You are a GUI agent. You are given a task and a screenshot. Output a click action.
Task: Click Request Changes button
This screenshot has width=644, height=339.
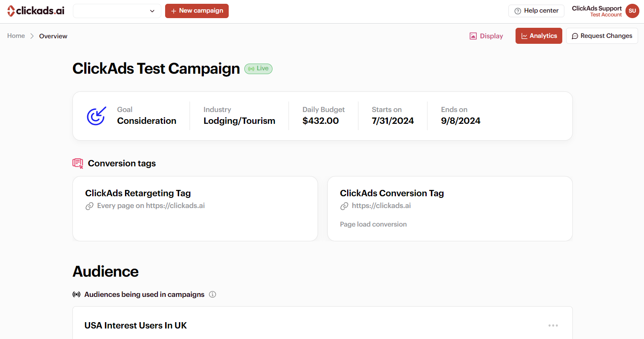pos(602,36)
